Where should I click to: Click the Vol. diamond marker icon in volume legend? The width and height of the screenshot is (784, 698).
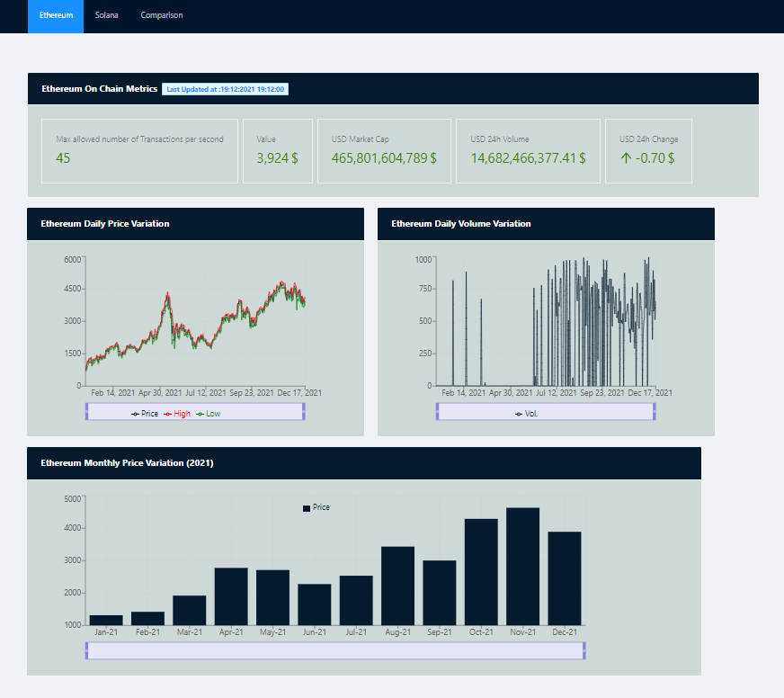tap(520, 413)
